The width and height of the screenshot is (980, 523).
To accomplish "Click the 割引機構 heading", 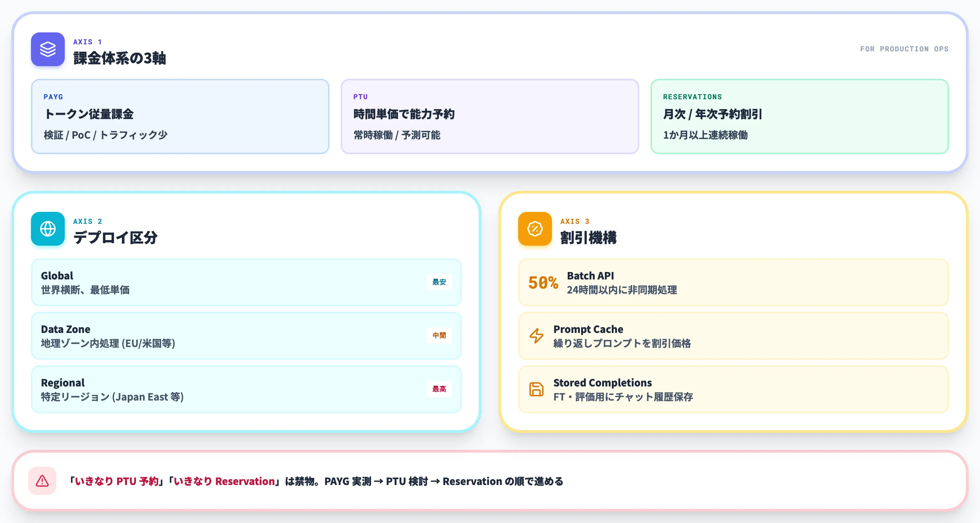I will (589, 238).
